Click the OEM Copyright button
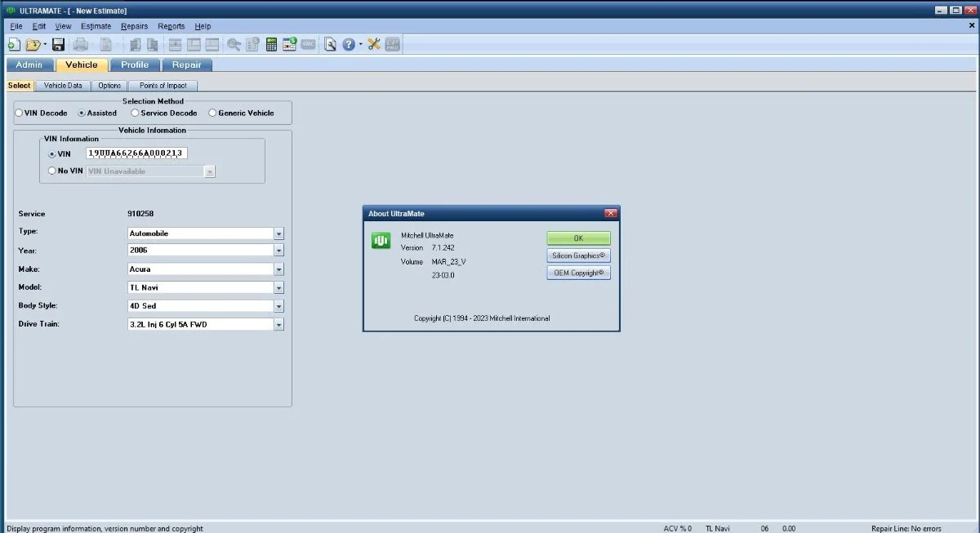This screenshot has width=980, height=533. (578, 273)
